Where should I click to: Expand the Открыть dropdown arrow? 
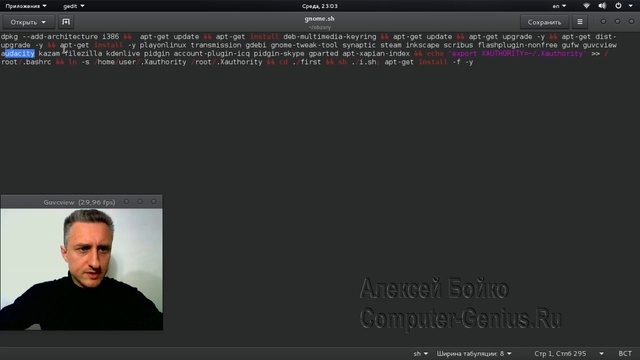pos(44,22)
